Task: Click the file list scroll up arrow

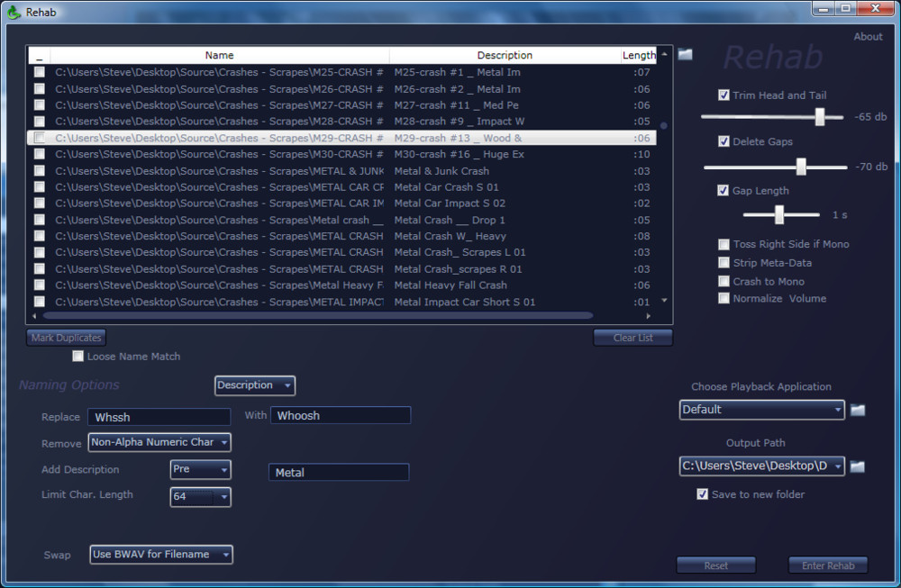Action: (x=664, y=54)
